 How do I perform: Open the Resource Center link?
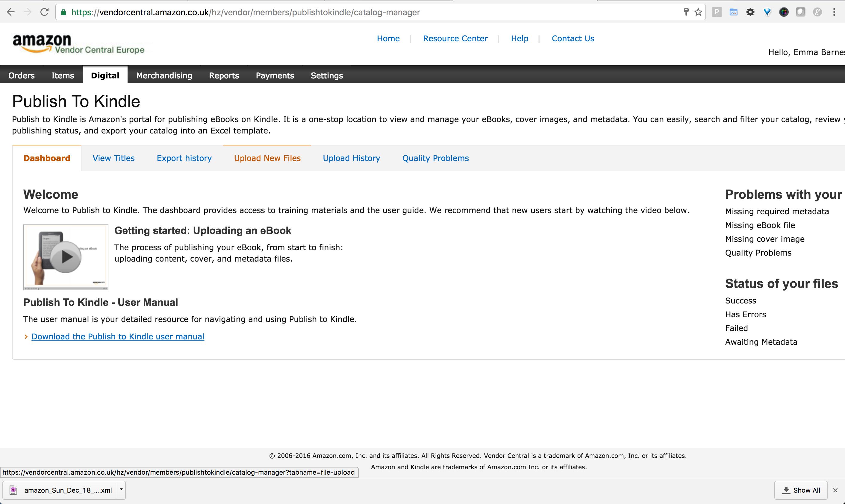pyautogui.click(x=455, y=39)
